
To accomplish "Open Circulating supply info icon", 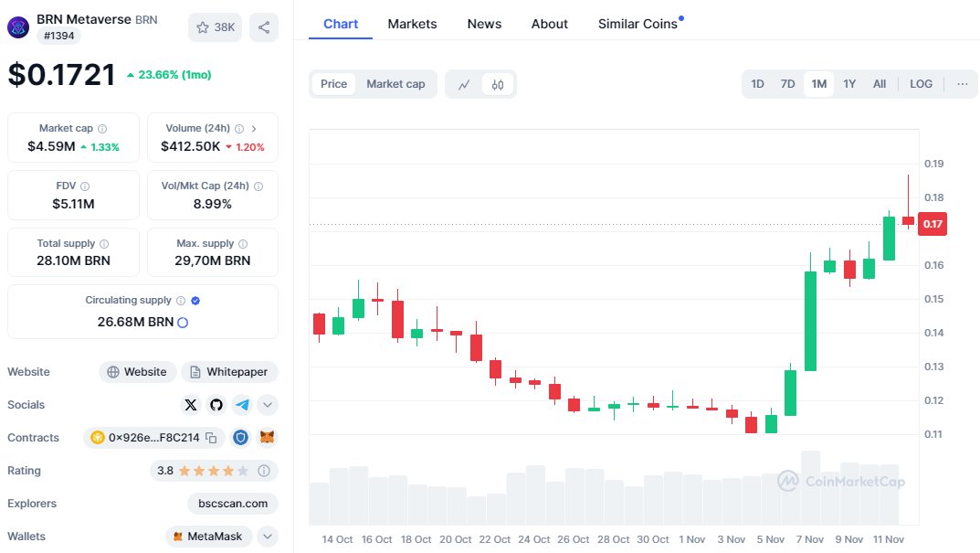I will point(181,301).
